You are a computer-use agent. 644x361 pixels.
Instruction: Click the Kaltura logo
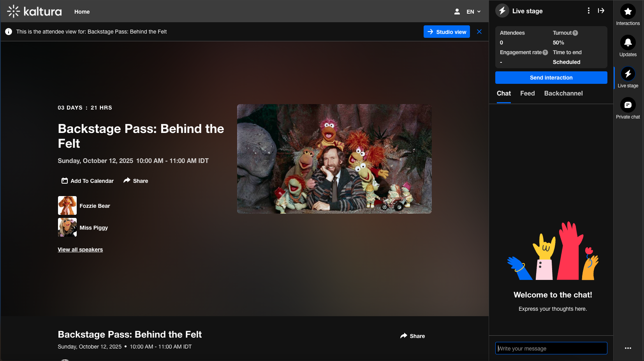[34, 12]
